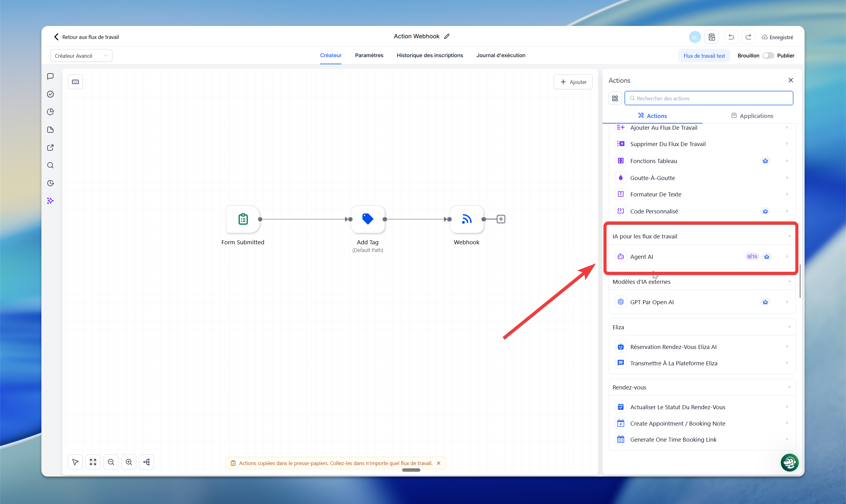846x504 pixels.
Task: Open the chat support widget
Action: tap(789, 462)
